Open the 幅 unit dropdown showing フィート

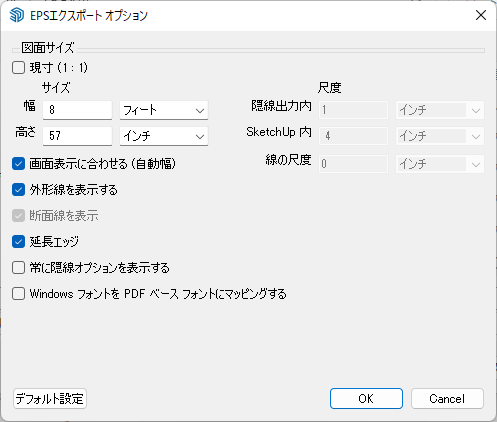coord(164,110)
